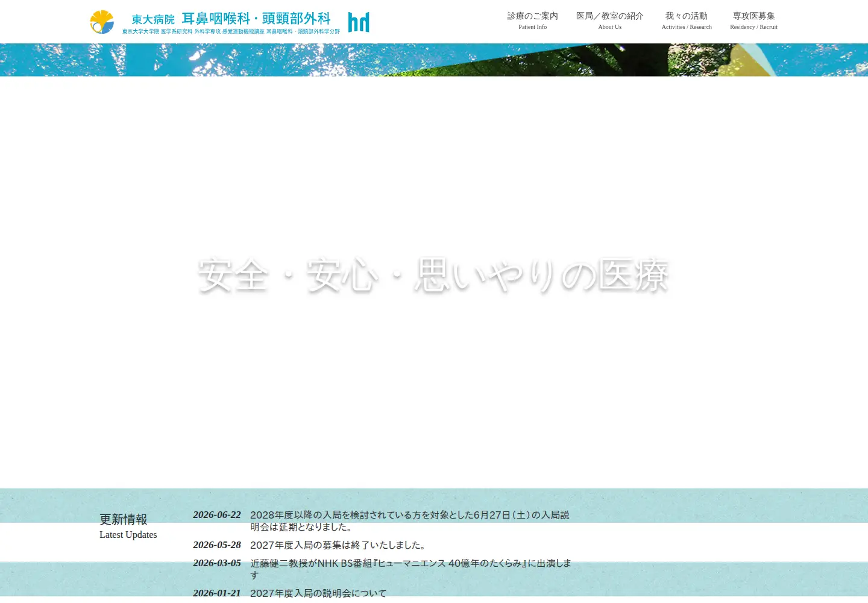Click the 安全・安心・思いやりの医療 hero slogan
The image size is (868, 603).
pyautogui.click(x=433, y=276)
